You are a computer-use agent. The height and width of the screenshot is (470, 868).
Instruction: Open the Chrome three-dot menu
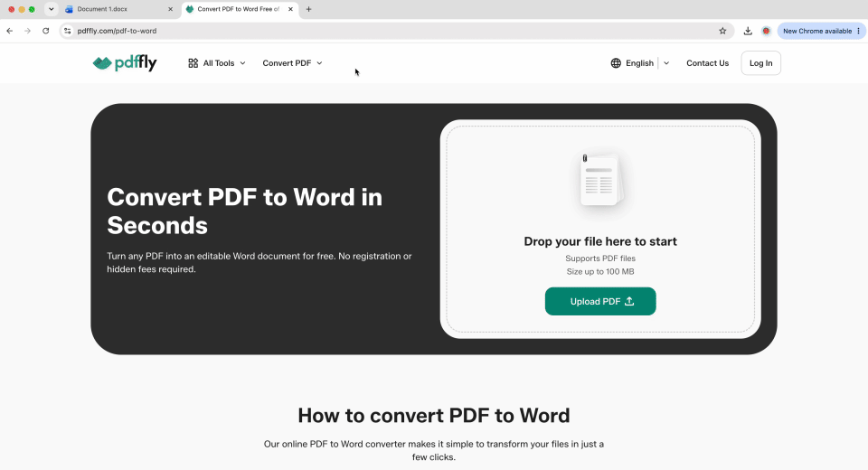[x=859, y=31]
